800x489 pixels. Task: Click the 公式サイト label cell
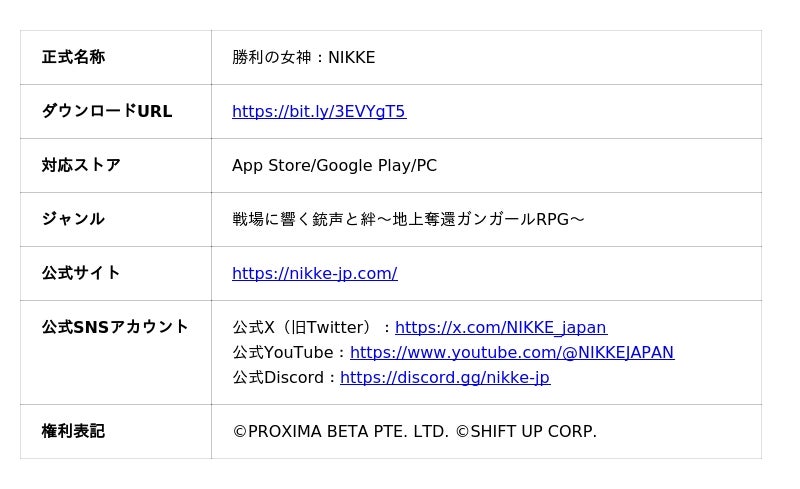pyautogui.click(x=116, y=274)
